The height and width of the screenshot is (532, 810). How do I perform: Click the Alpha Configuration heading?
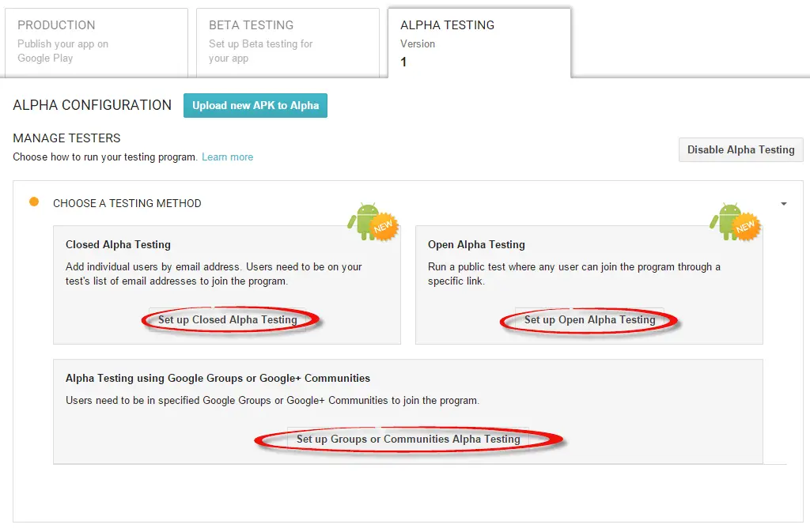tap(93, 105)
